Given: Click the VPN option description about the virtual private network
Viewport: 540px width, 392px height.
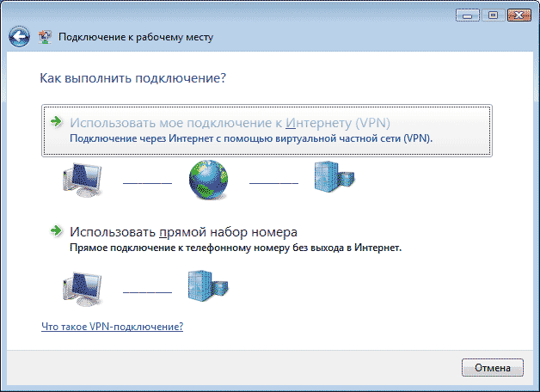Looking at the screenshot, I should tap(251, 138).
